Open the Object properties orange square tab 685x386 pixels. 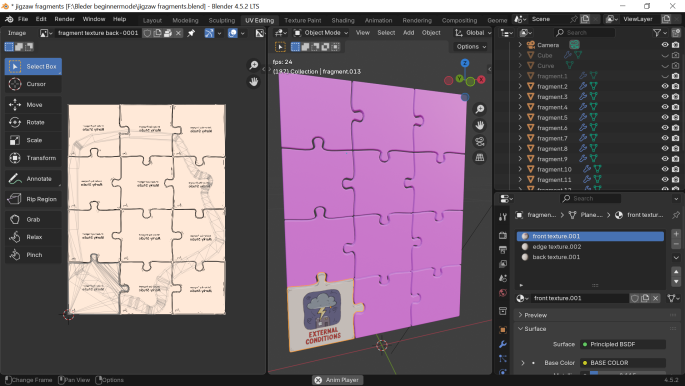(x=503, y=330)
